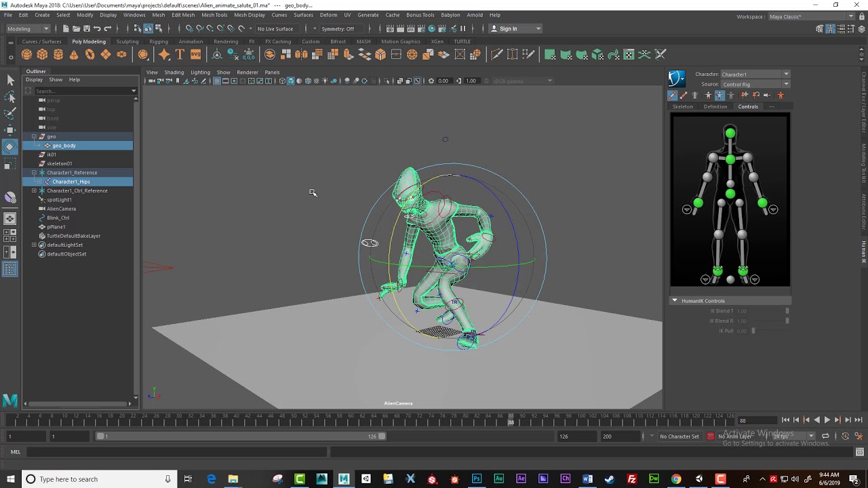Create a polygon cone from the shelf
Image resolution: width=868 pixels, height=488 pixels.
coord(74,54)
